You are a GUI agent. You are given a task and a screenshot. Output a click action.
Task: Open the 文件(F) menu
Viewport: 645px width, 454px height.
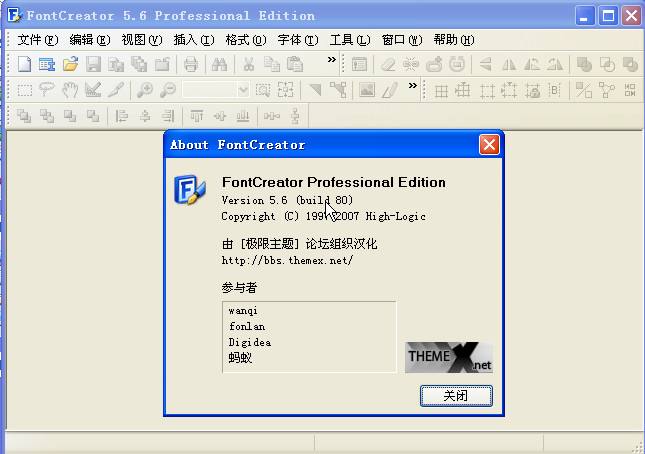[x=38, y=40]
